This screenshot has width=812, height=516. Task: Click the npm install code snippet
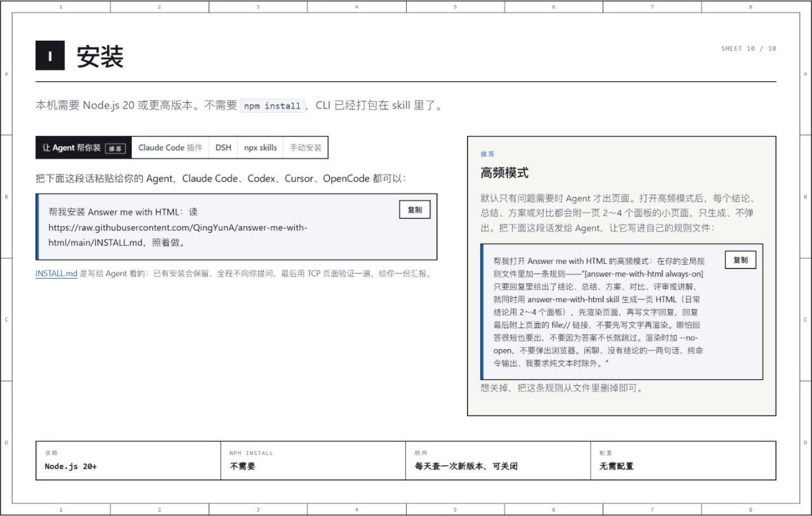[273, 105]
